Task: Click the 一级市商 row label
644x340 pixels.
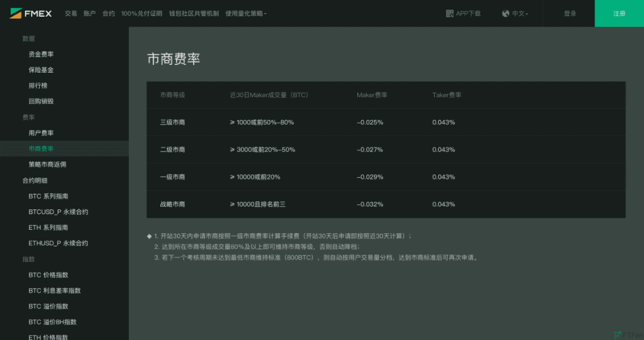Action: [172, 177]
